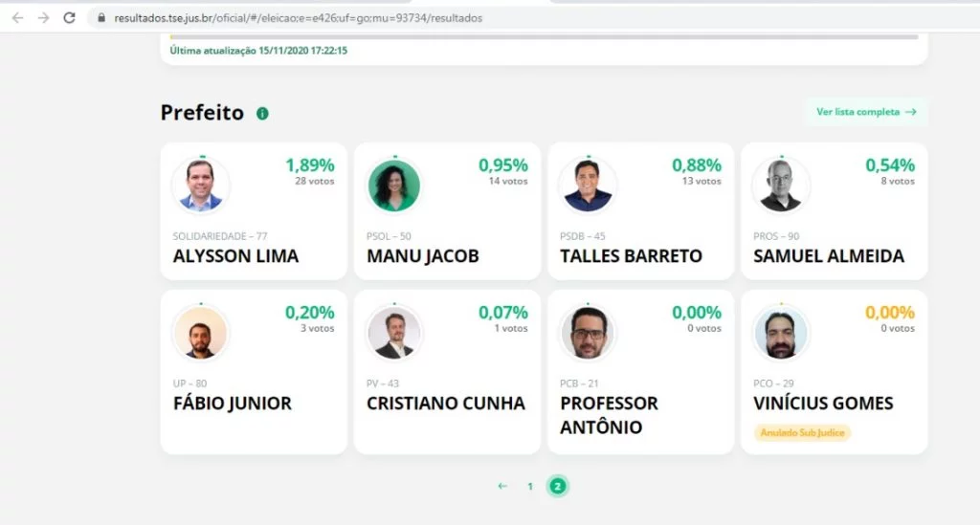Click the 1 votos count

coord(511,328)
